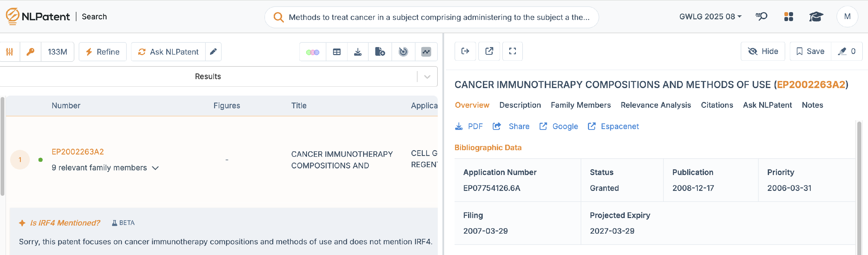Expand the Results dropdown chevron

tap(427, 77)
